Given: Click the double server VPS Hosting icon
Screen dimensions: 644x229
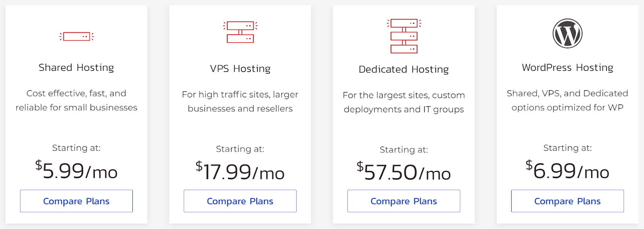Looking at the screenshot, I should (240, 32).
